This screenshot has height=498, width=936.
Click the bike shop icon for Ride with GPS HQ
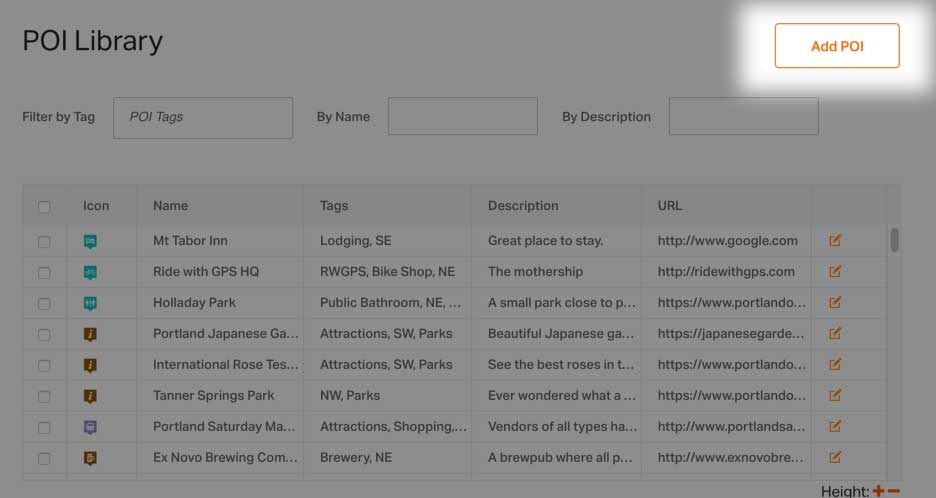(x=90, y=272)
